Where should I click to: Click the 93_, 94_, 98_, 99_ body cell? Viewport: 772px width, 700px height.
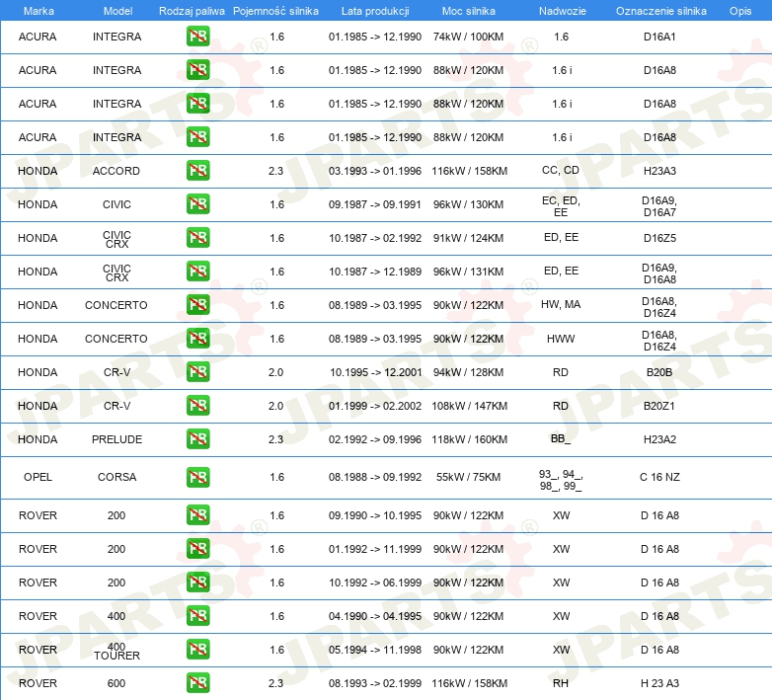(561, 480)
